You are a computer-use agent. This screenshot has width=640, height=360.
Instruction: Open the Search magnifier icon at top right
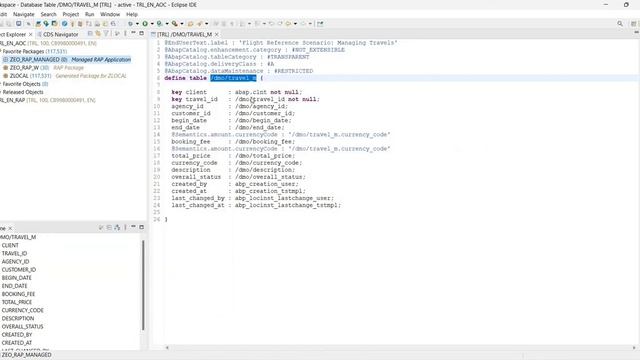point(620,24)
